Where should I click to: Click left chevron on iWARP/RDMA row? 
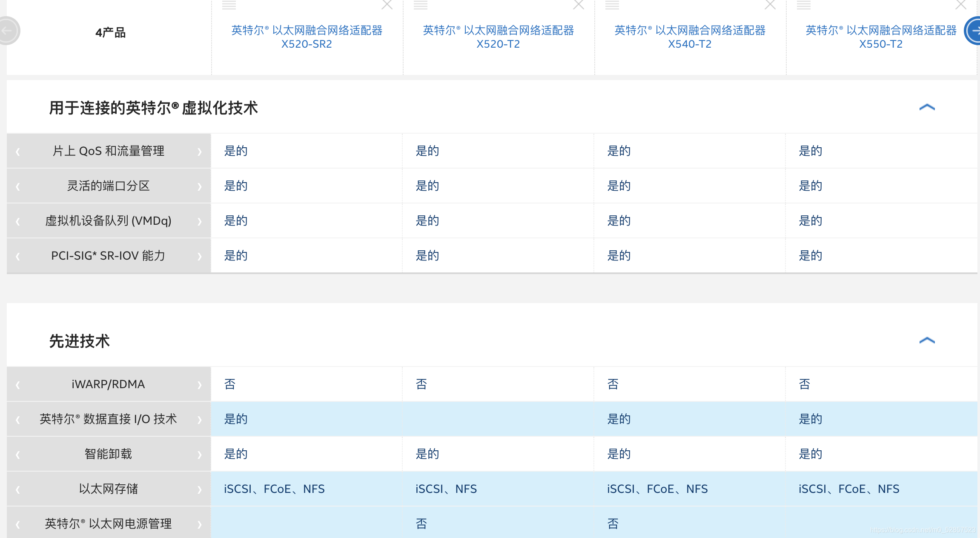click(x=18, y=385)
